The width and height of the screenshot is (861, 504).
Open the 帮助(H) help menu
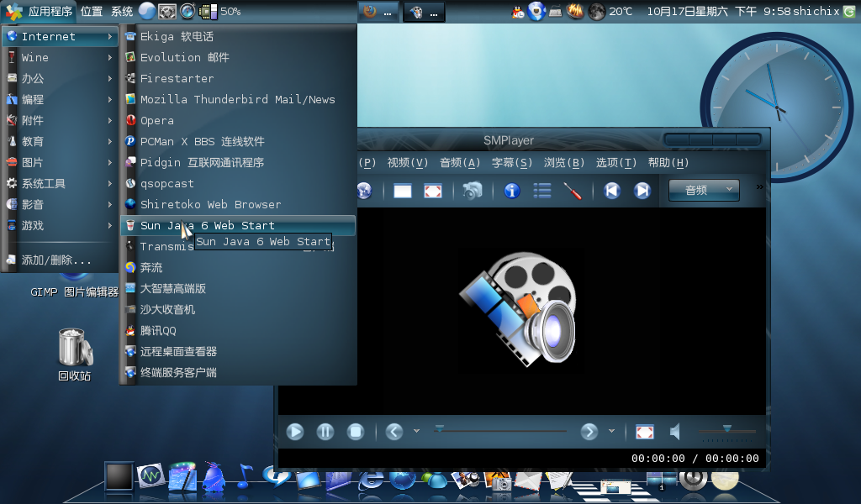[668, 162]
